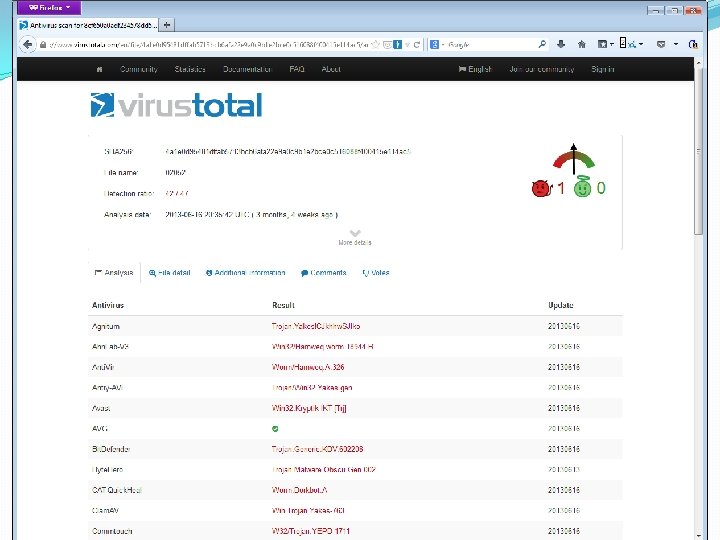720x540 pixels.
Task: Select the Agnitum antivirus row name
Action: [x=106, y=326]
